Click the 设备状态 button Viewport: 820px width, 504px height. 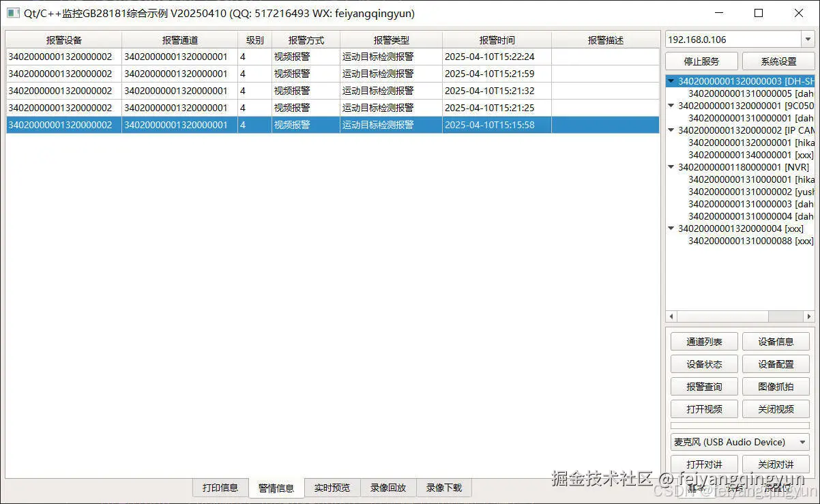click(704, 364)
